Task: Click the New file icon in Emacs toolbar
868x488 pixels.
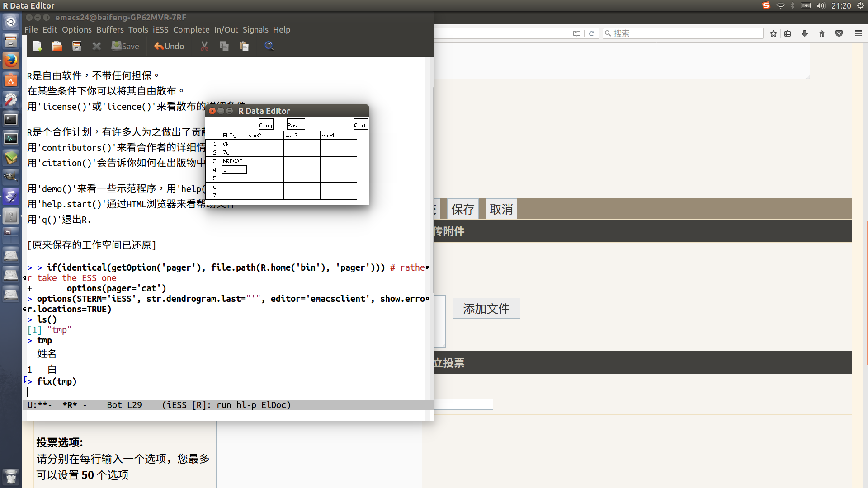Action: pyautogui.click(x=38, y=46)
